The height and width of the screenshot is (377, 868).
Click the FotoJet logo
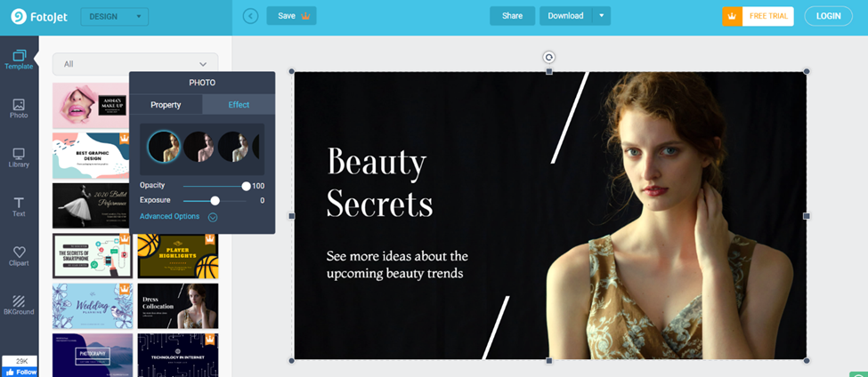(x=39, y=17)
